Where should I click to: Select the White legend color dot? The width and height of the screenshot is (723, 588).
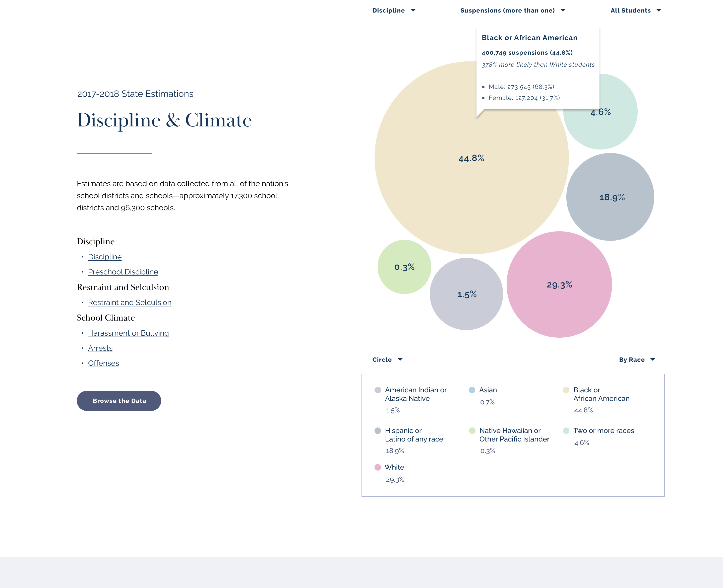click(377, 467)
